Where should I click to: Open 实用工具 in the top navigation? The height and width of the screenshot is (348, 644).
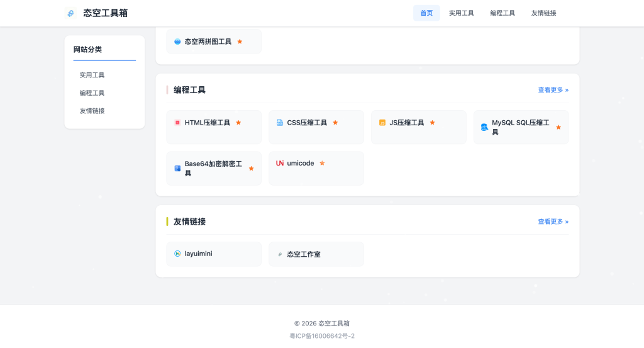coord(461,13)
